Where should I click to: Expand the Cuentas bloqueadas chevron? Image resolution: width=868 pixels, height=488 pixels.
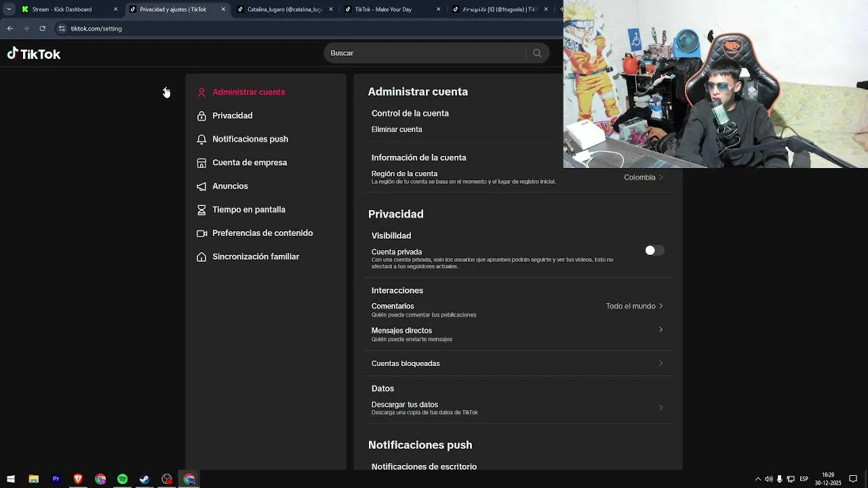click(661, 364)
